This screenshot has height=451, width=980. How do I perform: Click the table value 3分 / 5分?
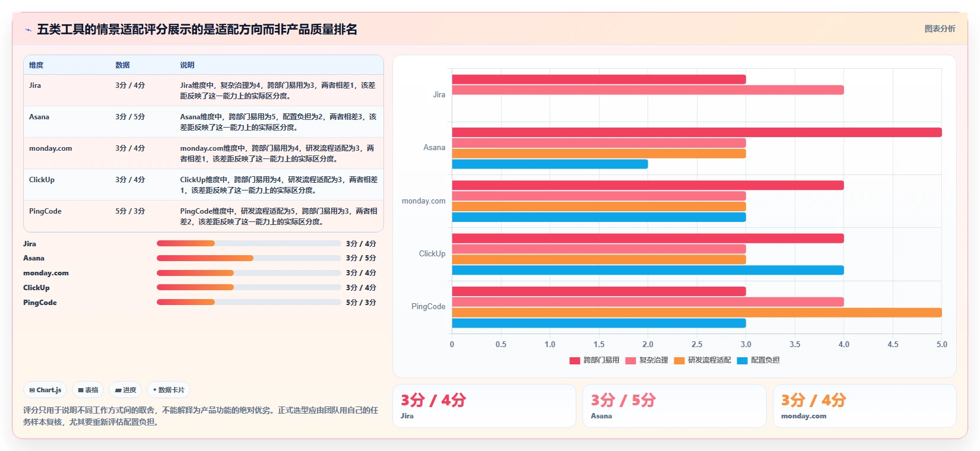[130, 117]
